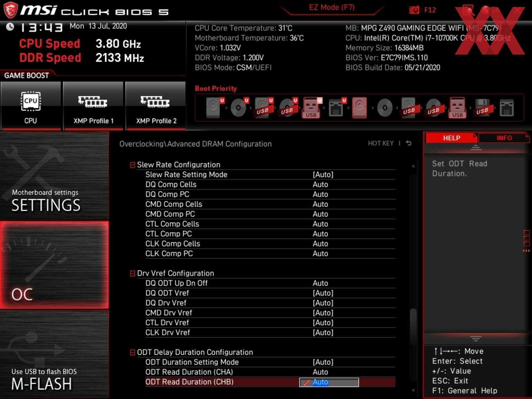Screen dimensions: 532x399
Task: Select the CTL Comp PC row
Action: (x=270, y=234)
